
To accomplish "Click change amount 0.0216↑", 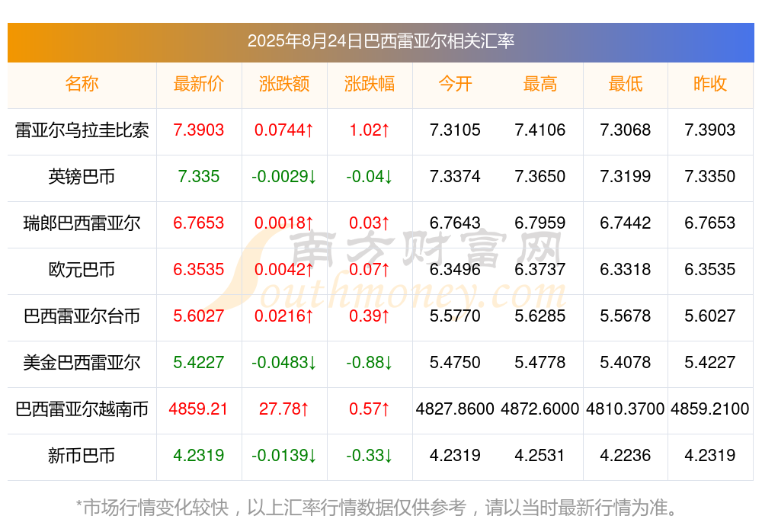I will (x=283, y=316).
